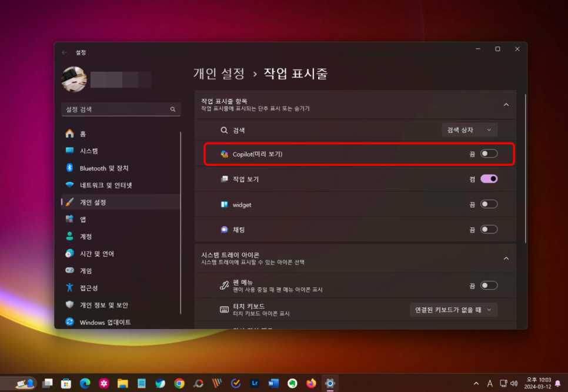Click the taskbar clock showing 오후 10:03
The image size is (568, 392).
(x=537, y=383)
